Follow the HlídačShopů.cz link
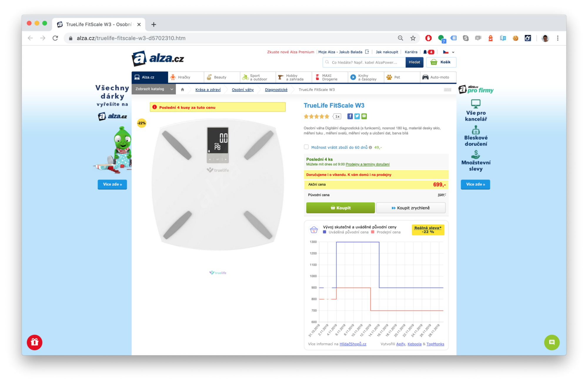The height and width of the screenshot is (384, 588). [353, 344]
